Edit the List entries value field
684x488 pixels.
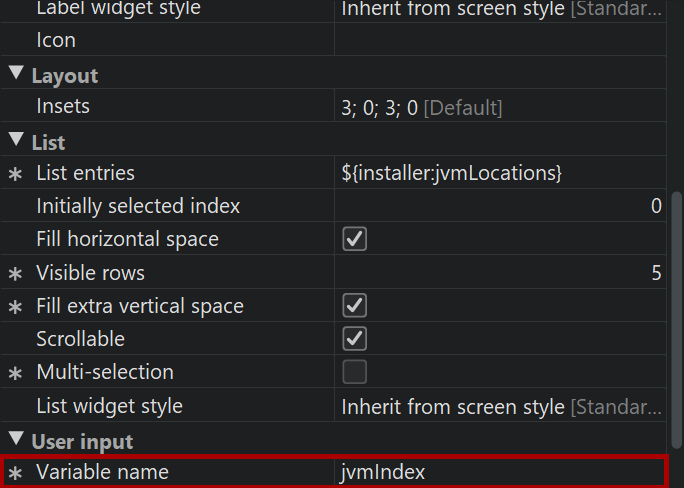coord(500,173)
